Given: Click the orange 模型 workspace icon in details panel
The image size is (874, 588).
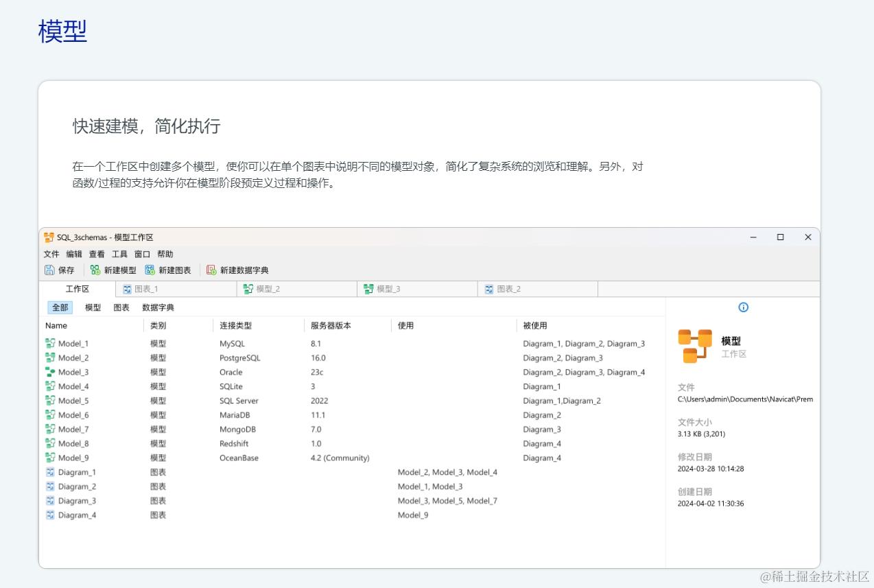Looking at the screenshot, I should (695, 346).
